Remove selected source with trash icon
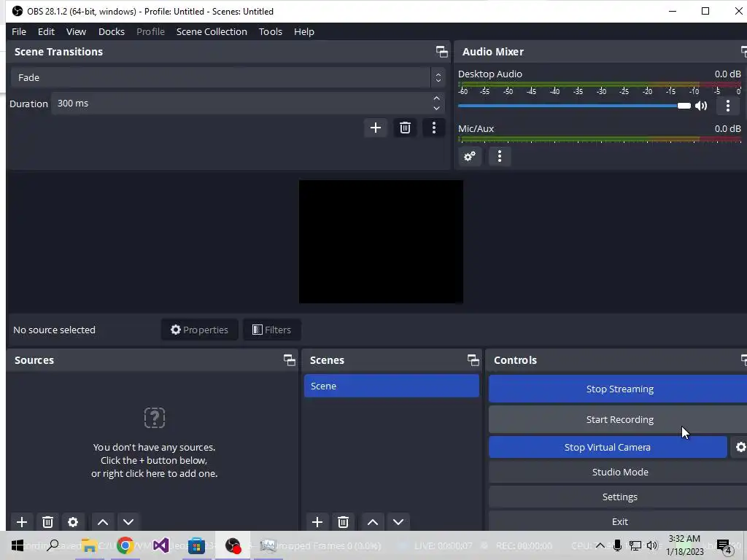This screenshot has width=747, height=560. pos(47,522)
